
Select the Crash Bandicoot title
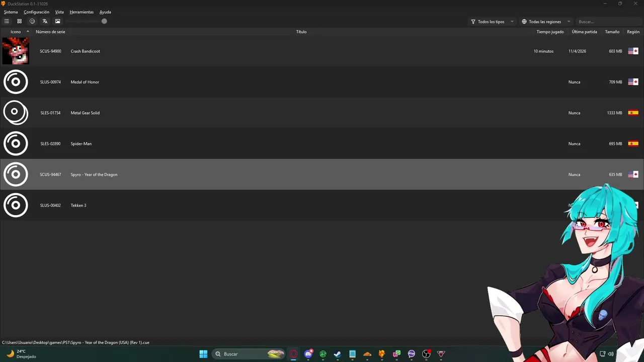point(85,51)
